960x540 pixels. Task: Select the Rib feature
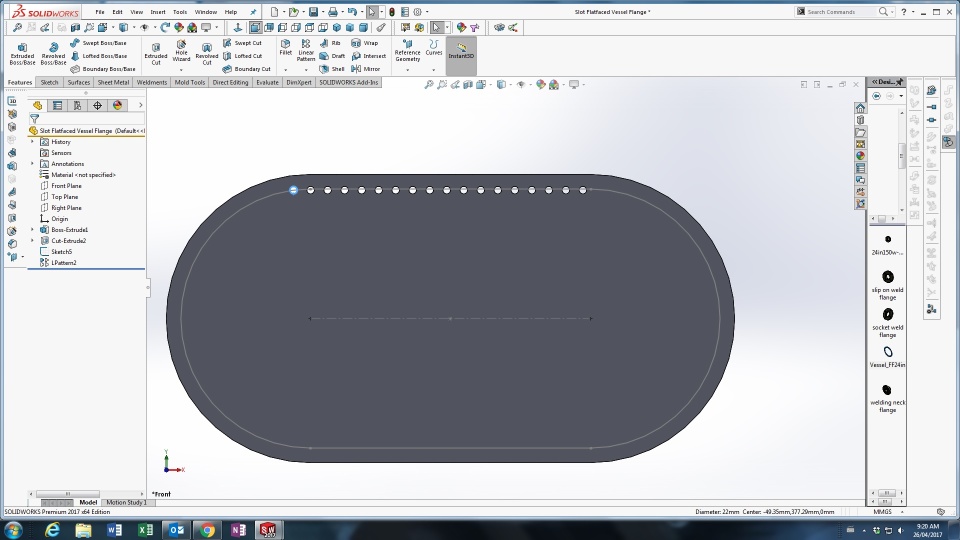330,43
